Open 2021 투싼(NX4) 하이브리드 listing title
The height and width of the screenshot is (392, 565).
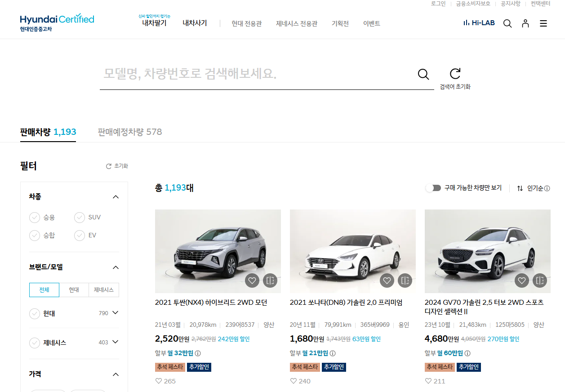211,303
